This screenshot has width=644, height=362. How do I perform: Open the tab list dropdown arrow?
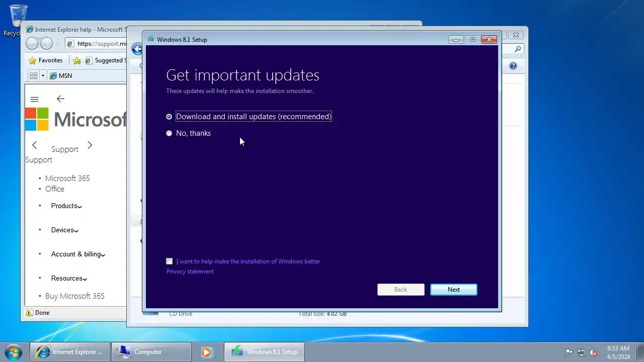tap(43, 76)
